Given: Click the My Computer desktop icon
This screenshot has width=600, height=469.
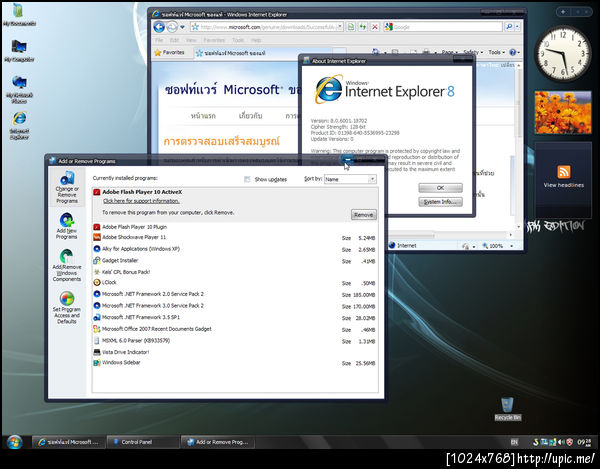Looking at the screenshot, I should point(19,50).
